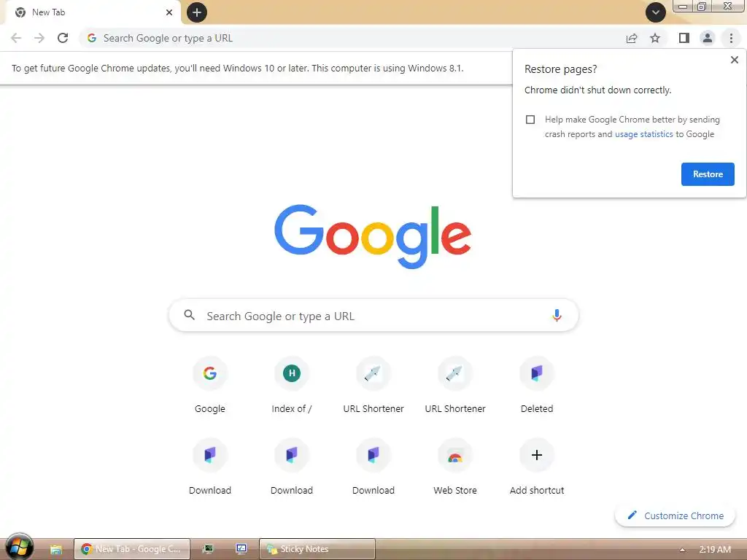Open the middle Download shortcut
The image size is (747, 560).
pyautogui.click(x=292, y=467)
